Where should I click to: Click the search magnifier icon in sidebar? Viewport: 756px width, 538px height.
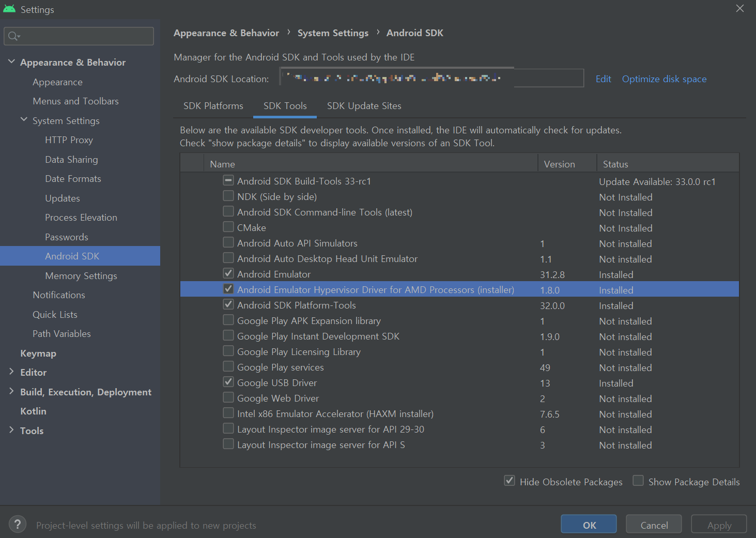pyautogui.click(x=13, y=36)
